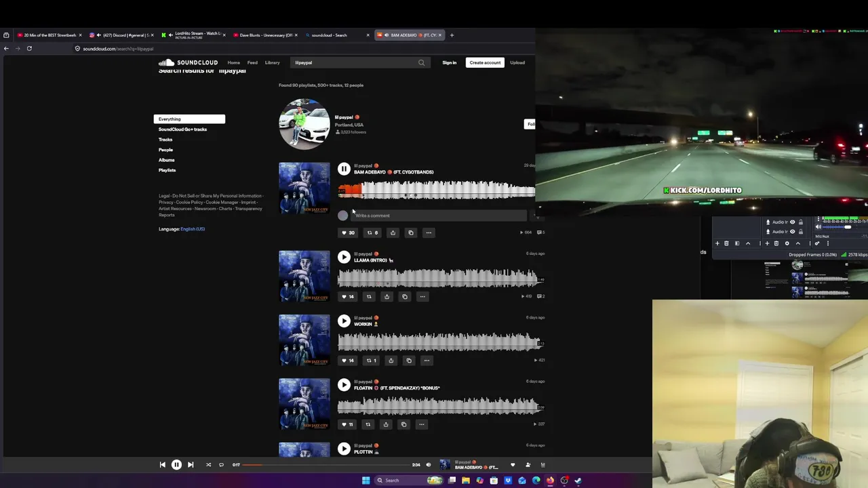Filter results by Playlists

tap(167, 170)
